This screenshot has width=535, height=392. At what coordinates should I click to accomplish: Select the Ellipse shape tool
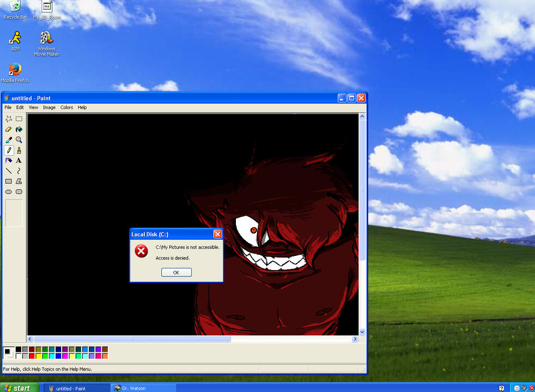9,192
